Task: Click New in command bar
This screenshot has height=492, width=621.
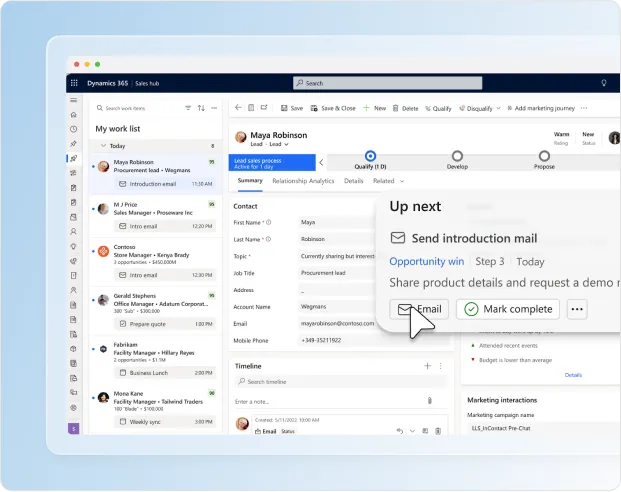Action: (374, 108)
